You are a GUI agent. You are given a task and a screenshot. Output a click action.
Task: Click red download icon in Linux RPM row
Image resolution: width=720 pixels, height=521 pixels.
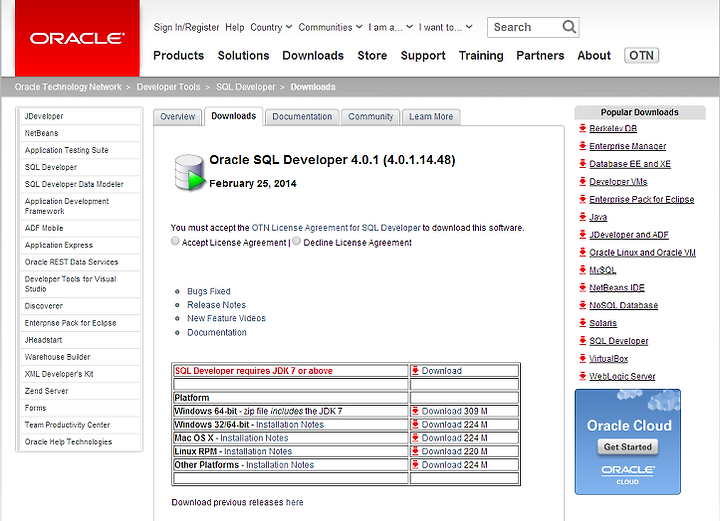click(415, 451)
